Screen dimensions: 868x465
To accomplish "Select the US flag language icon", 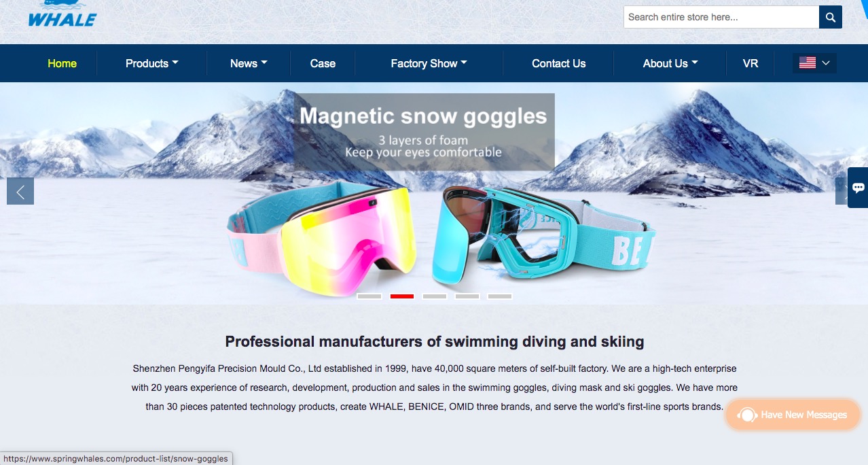I will point(808,63).
